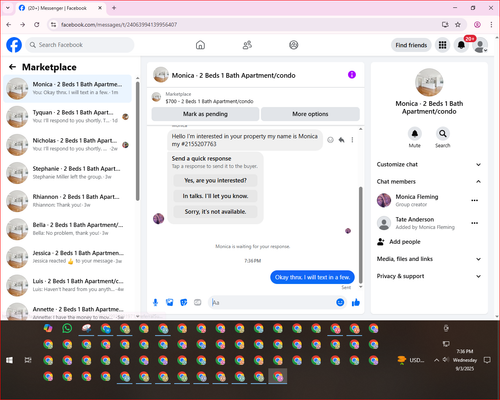Expand Privacy & support section

(x=429, y=276)
